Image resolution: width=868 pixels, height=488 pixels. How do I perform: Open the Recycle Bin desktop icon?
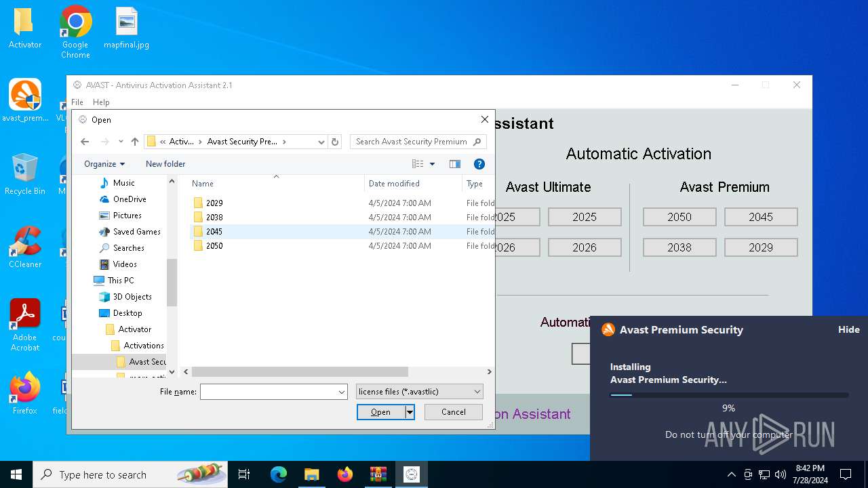point(25,174)
